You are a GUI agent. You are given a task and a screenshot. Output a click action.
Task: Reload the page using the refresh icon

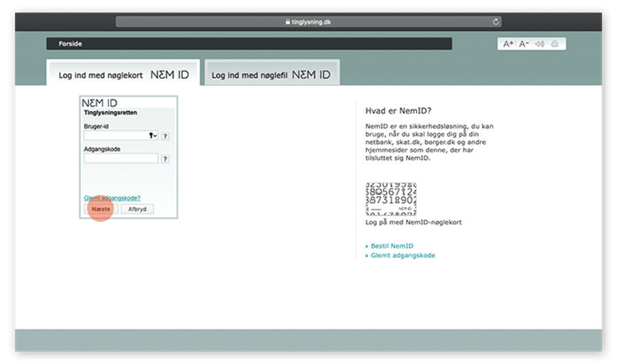tap(496, 22)
